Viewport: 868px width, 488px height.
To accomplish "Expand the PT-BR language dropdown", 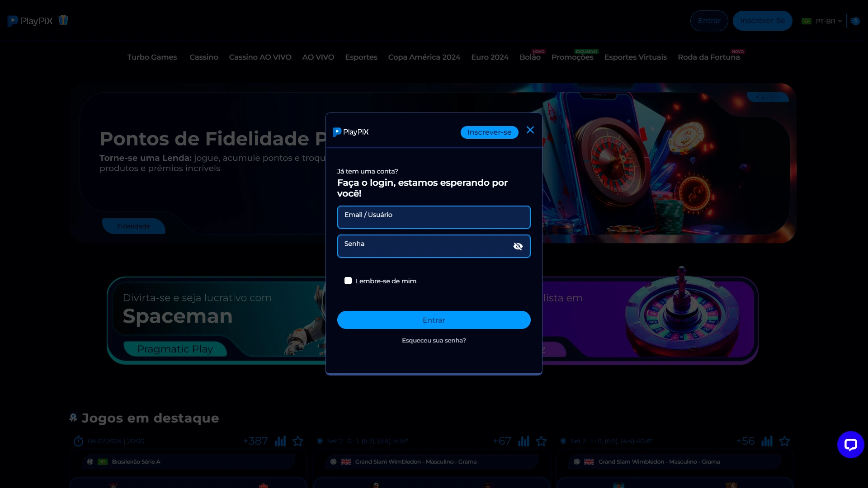I will point(821,21).
